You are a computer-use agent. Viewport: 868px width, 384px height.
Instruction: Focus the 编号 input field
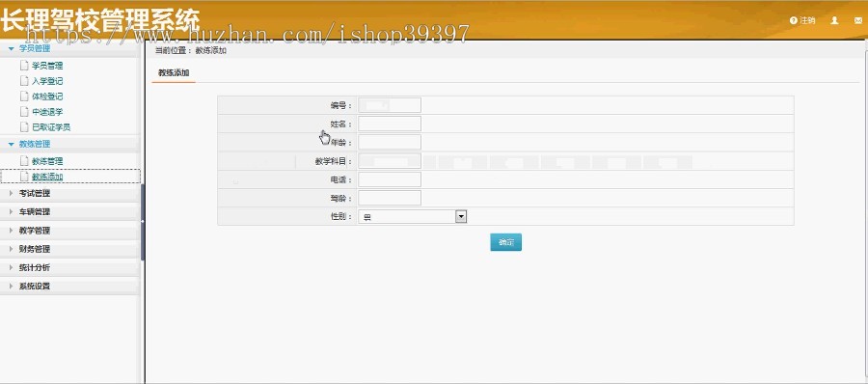pyautogui.click(x=390, y=105)
